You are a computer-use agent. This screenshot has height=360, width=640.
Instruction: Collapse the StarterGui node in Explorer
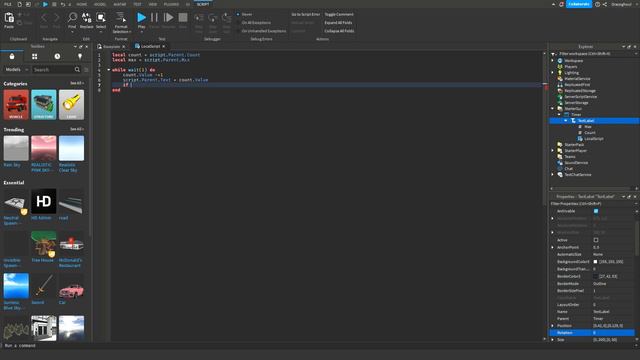tap(553, 109)
